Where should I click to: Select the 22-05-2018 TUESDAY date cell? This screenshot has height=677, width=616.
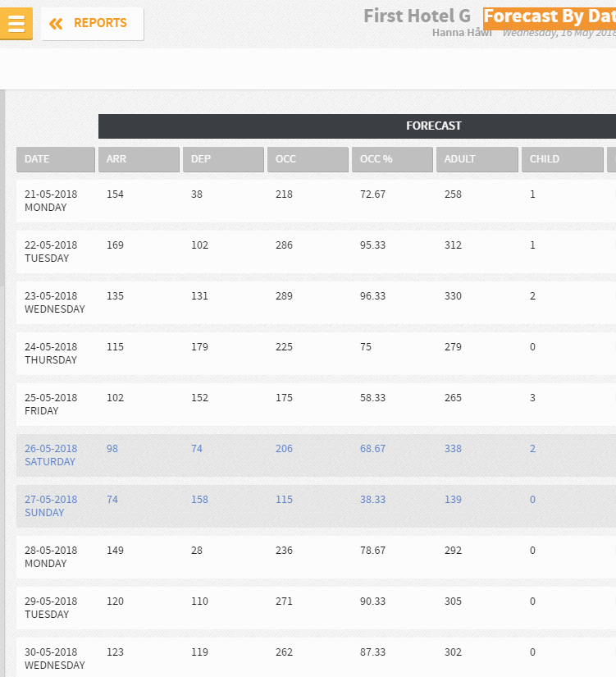point(51,252)
